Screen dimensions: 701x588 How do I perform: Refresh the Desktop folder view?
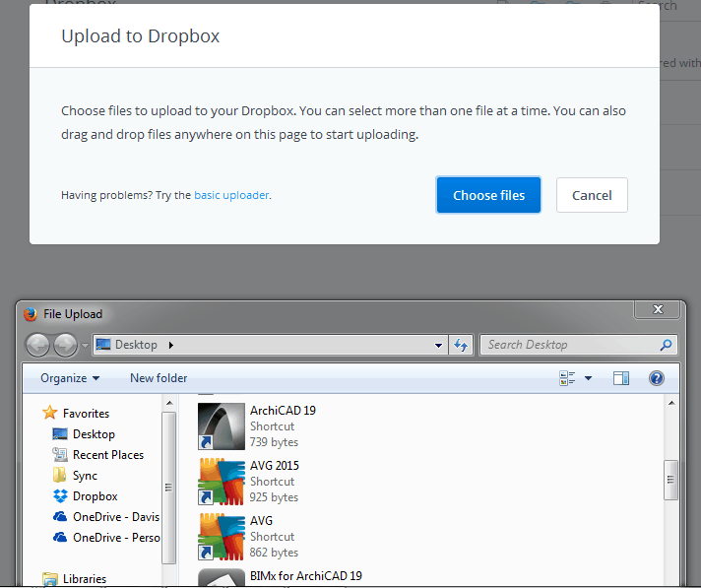coord(461,345)
